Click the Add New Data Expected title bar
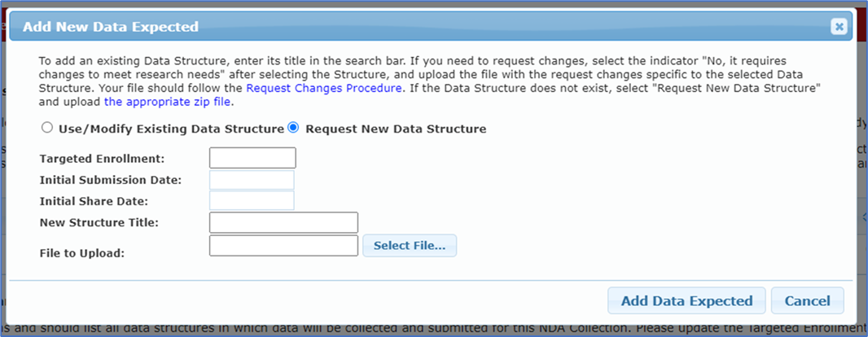The image size is (868, 337). click(407, 27)
